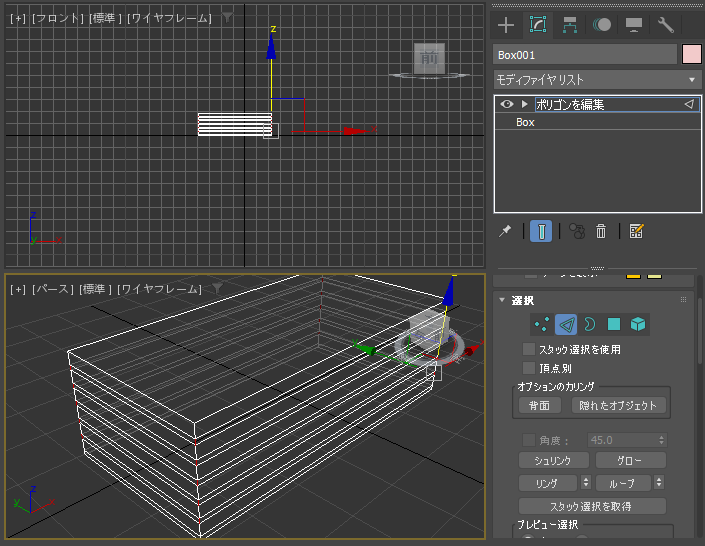Select Polygon sub-object level icon

(x=614, y=324)
